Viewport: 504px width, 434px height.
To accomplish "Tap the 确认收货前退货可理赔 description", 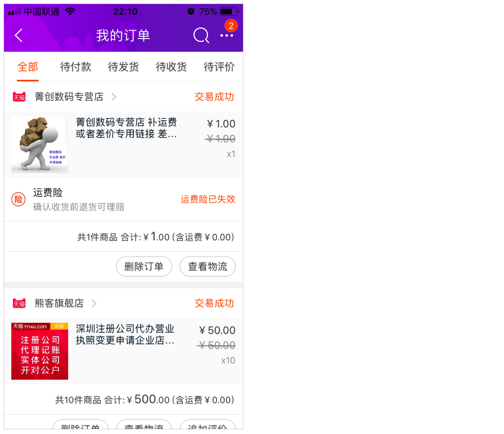I will 79,207.
